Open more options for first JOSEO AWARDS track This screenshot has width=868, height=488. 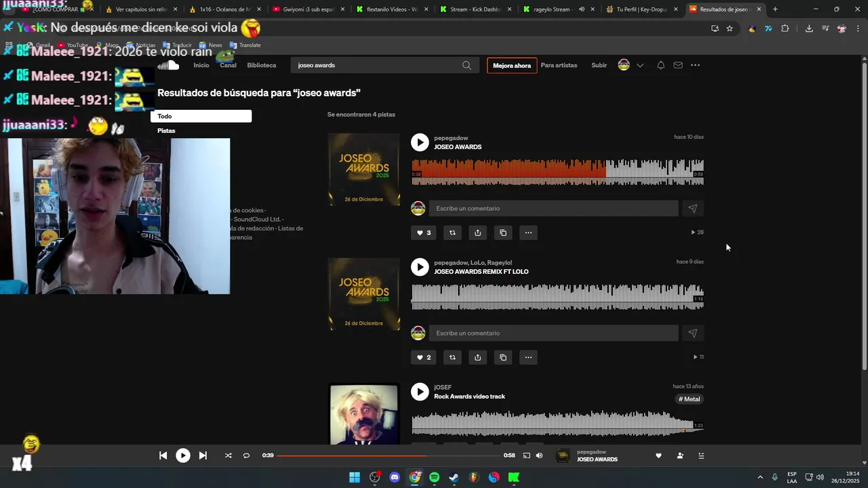pyautogui.click(x=528, y=232)
